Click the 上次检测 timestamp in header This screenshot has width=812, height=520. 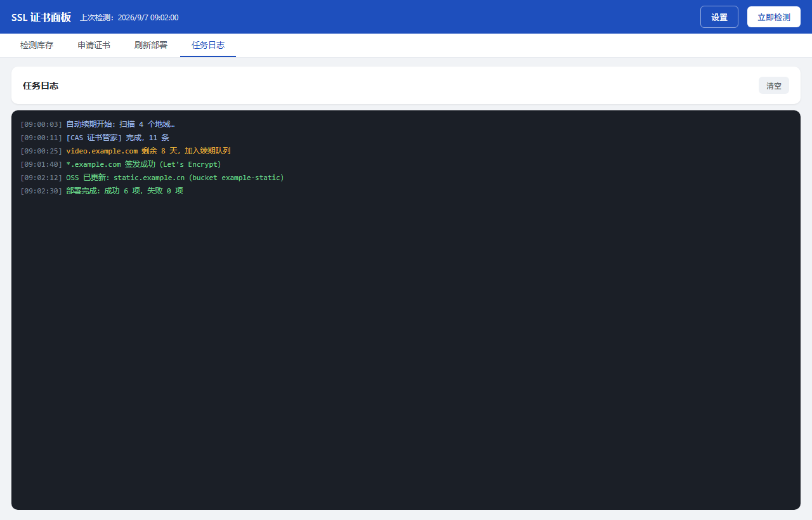[129, 18]
